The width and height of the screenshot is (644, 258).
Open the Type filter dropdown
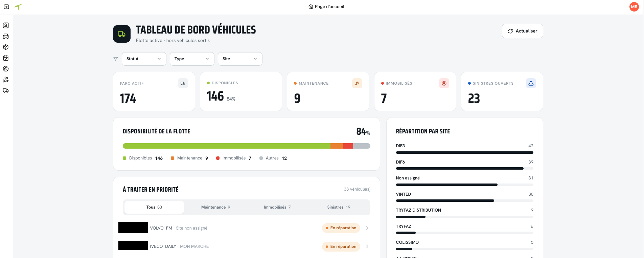pos(192,59)
